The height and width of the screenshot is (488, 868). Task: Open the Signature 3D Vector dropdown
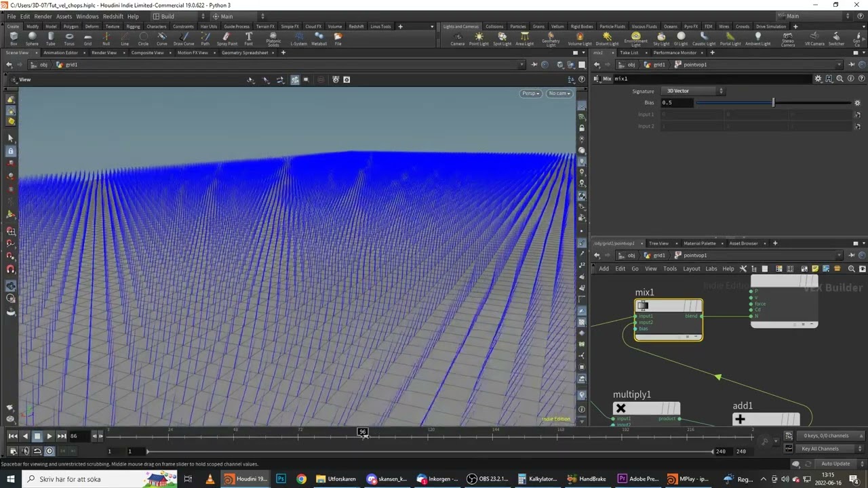[x=694, y=91]
